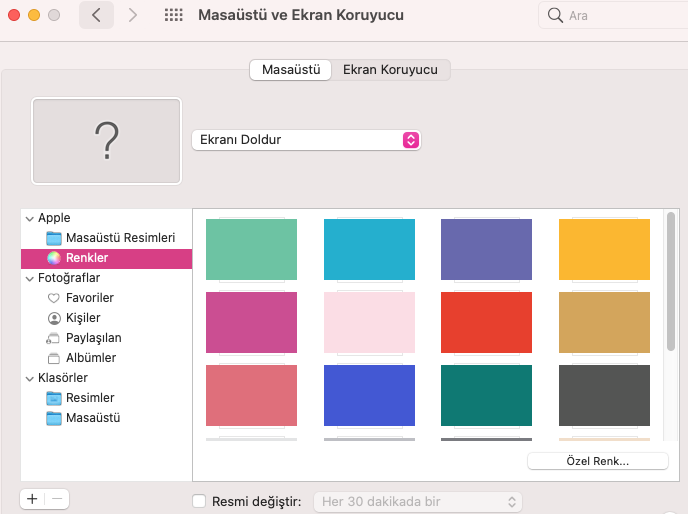Viewport: 688px width, 514px height.
Task: Open Favoriler heart item in sidebar
Action: pyautogui.click(x=89, y=298)
